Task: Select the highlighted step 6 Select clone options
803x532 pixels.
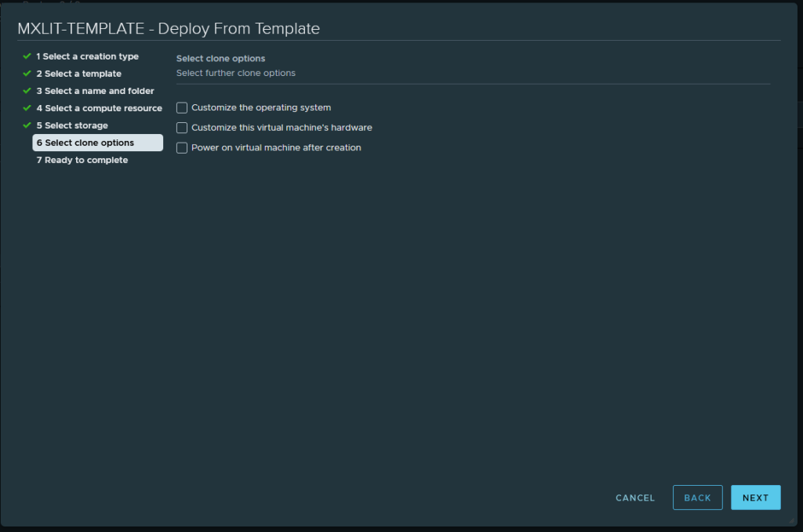Action: (85, 143)
